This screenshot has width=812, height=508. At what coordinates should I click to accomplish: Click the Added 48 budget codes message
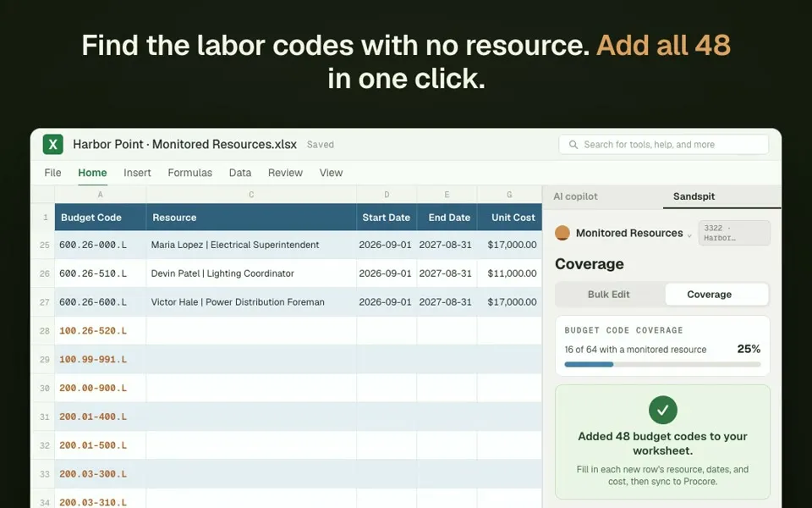coord(662,443)
